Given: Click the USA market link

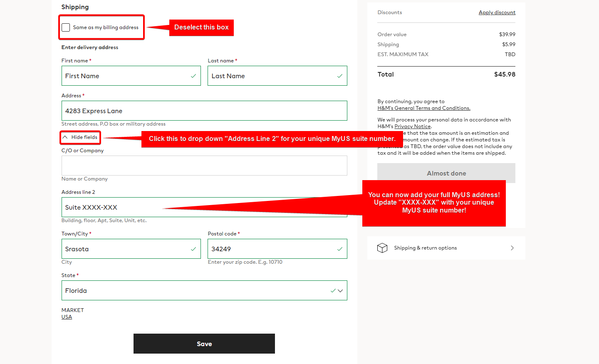Looking at the screenshot, I should pos(67,317).
